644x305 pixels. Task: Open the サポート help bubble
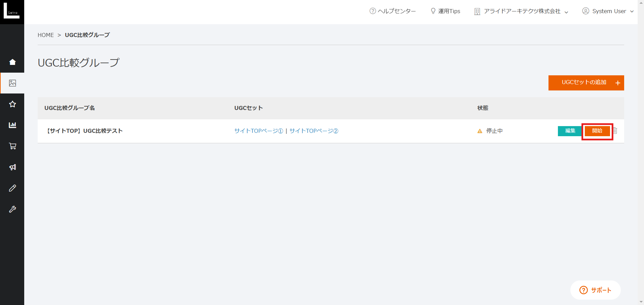[595, 290]
